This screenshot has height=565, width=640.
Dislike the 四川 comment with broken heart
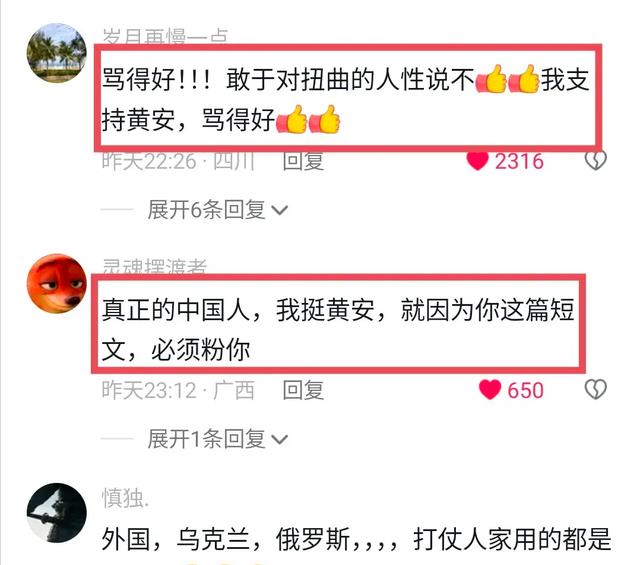(x=596, y=160)
